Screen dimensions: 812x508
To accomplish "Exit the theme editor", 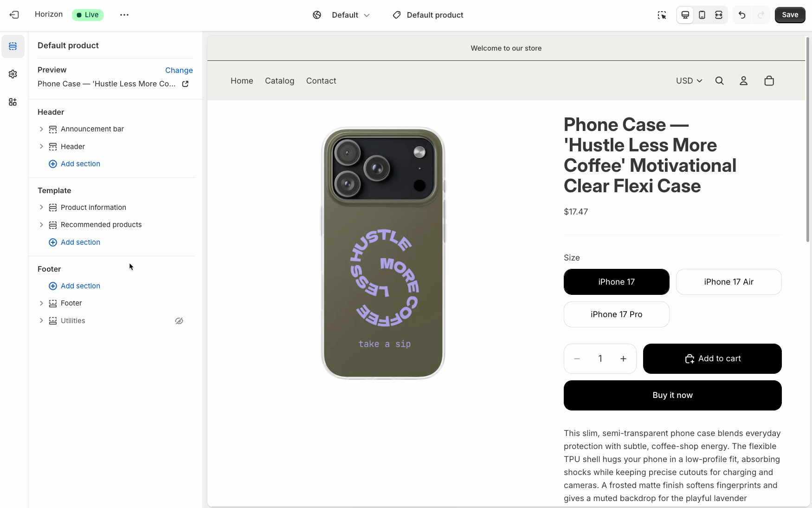I will [x=14, y=15].
